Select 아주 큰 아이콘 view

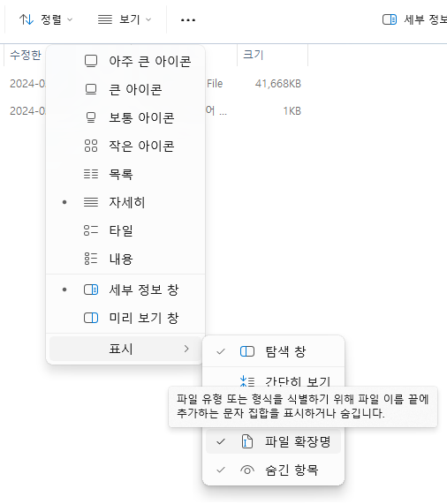tap(125, 61)
